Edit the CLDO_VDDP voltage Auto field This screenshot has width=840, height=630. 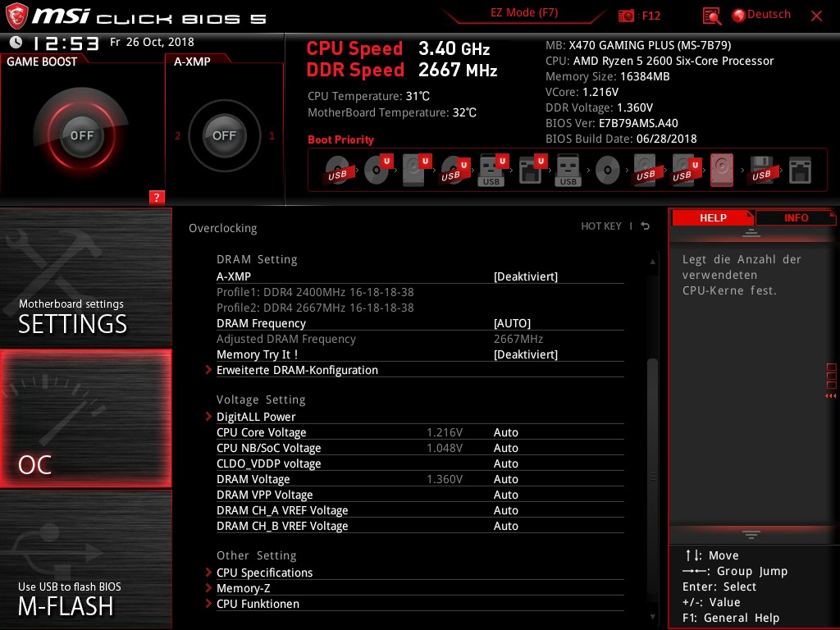[x=505, y=463]
